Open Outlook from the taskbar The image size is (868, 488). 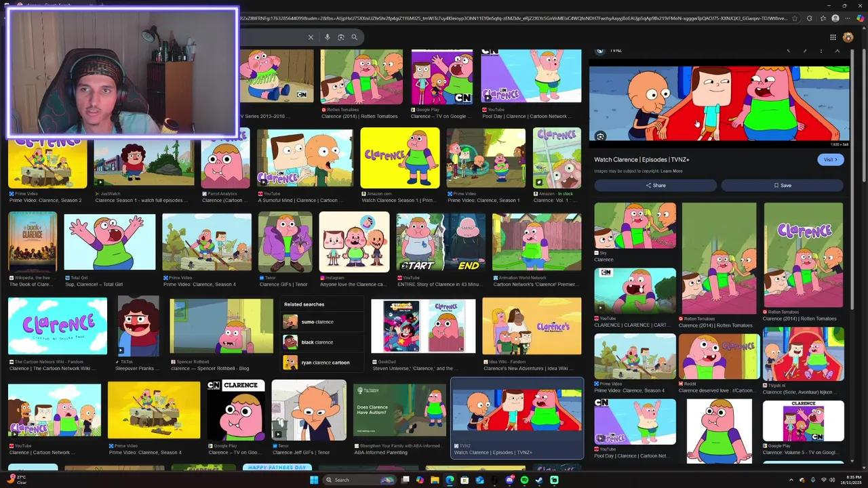[x=479, y=480]
